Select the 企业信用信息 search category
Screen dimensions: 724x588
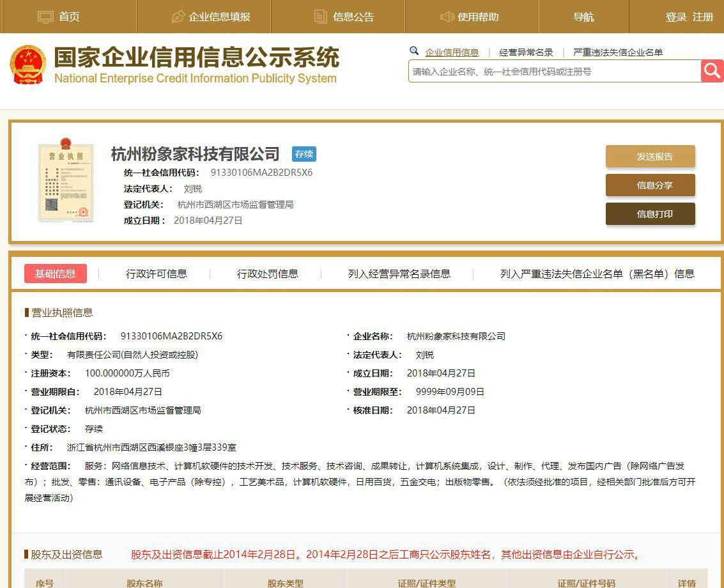coord(452,52)
